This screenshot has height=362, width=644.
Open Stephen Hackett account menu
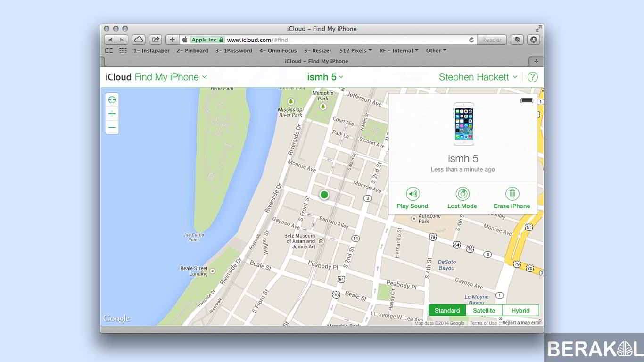click(x=478, y=77)
